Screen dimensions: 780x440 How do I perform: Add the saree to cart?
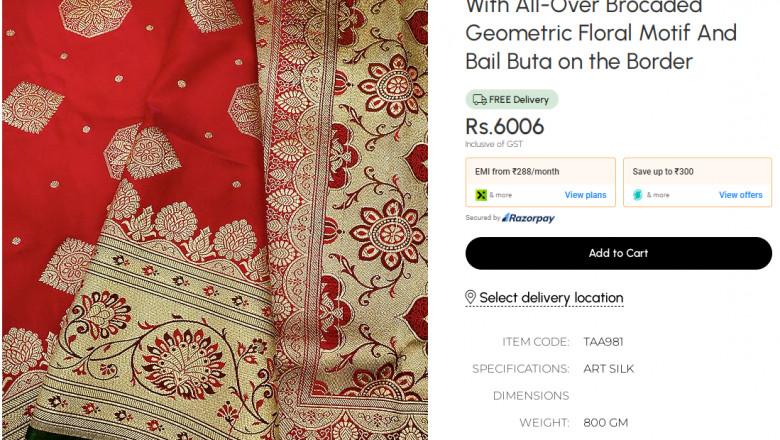[x=618, y=253]
